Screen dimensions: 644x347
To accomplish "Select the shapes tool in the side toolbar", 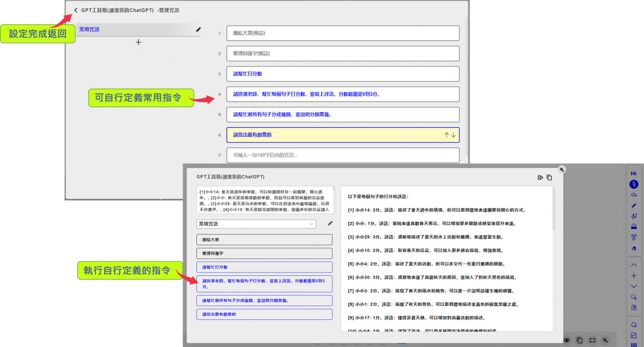I will [634, 216].
